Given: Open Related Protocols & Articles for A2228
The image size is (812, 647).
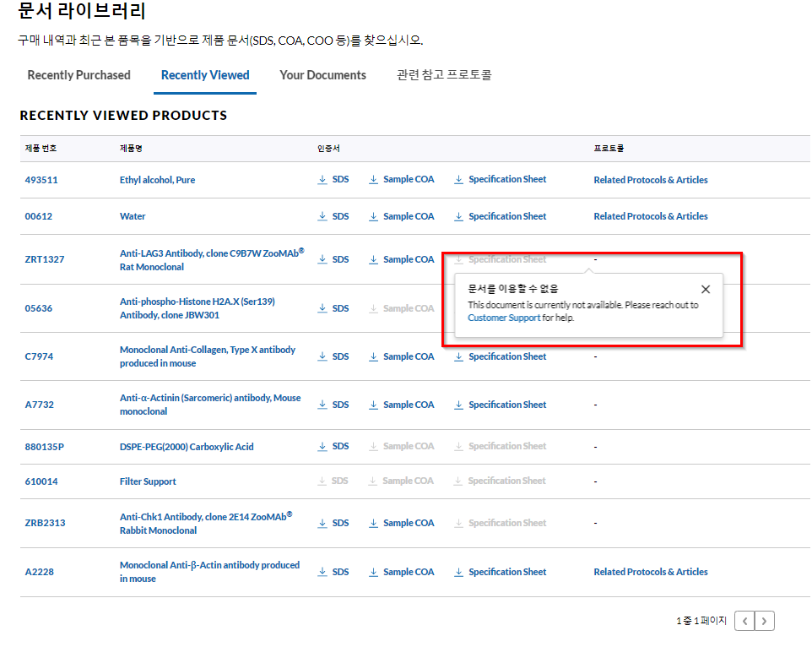Looking at the screenshot, I should pyautogui.click(x=650, y=572).
